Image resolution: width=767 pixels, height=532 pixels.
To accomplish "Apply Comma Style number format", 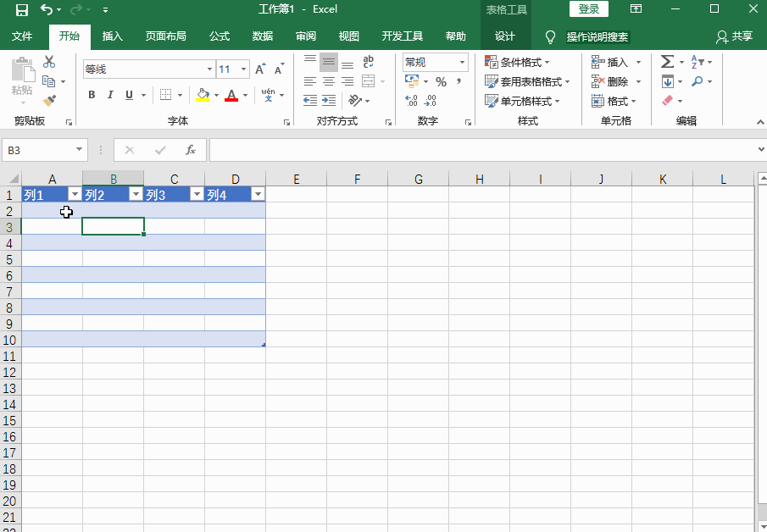I will 459,81.
